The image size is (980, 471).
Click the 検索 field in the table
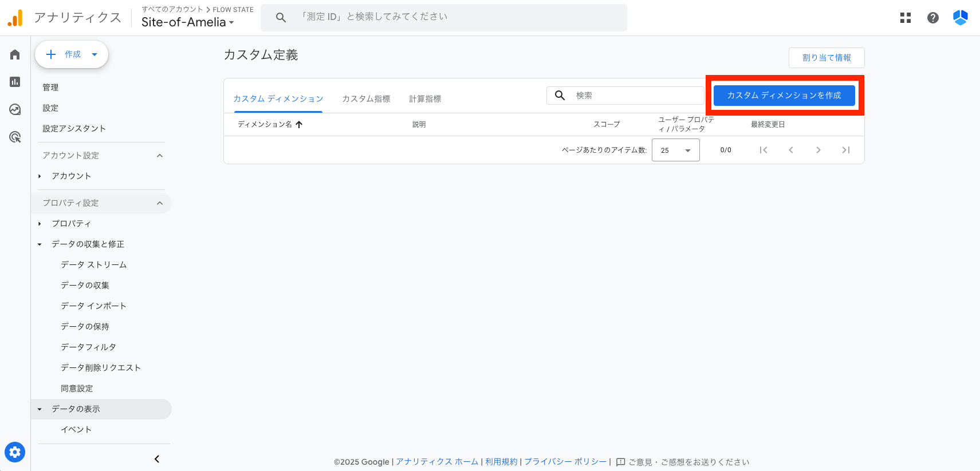pos(636,96)
